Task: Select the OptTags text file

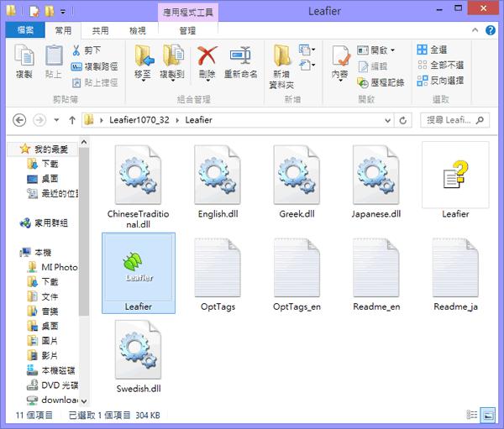Action: pyautogui.click(x=218, y=275)
